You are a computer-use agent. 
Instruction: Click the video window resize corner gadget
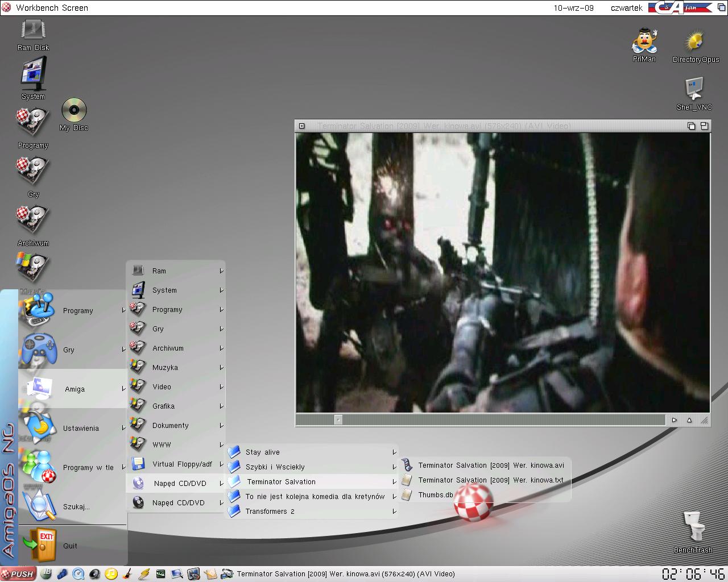pos(704,420)
